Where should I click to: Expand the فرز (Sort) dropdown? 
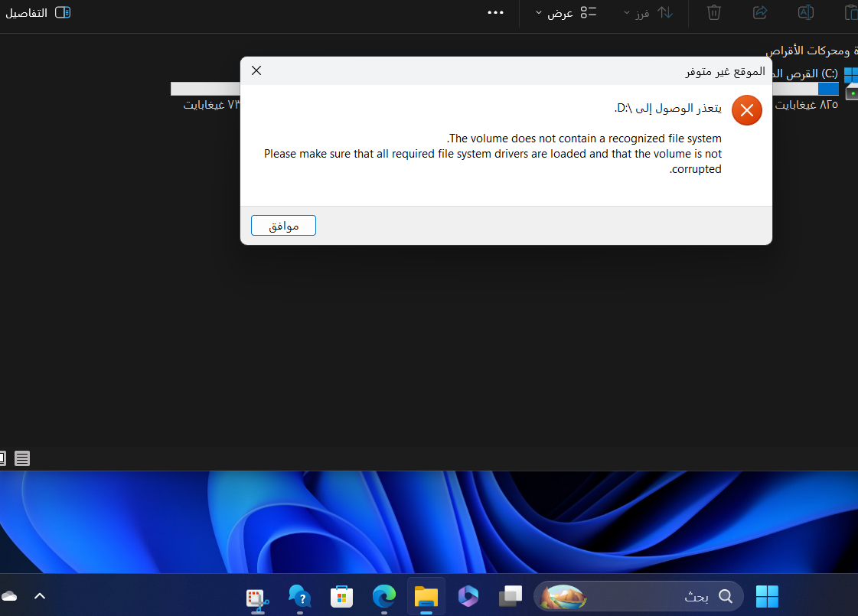coord(648,12)
